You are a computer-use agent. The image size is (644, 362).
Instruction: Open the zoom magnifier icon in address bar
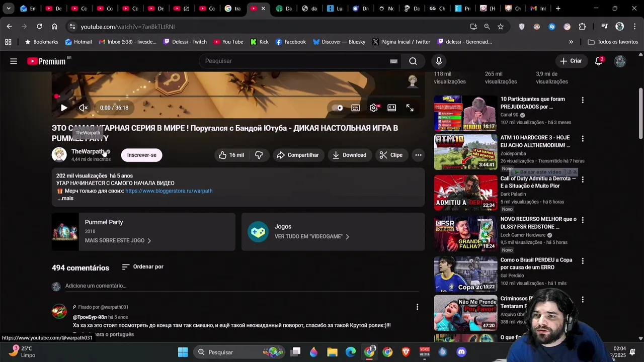[x=487, y=27]
